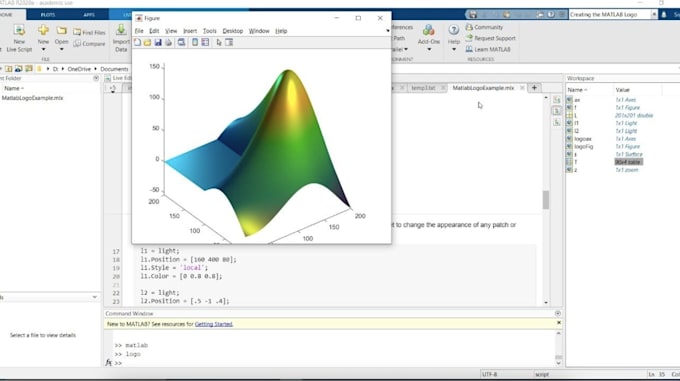Open the Tools menu in Figure window
Screen dimensions: 680x381
[209, 31]
